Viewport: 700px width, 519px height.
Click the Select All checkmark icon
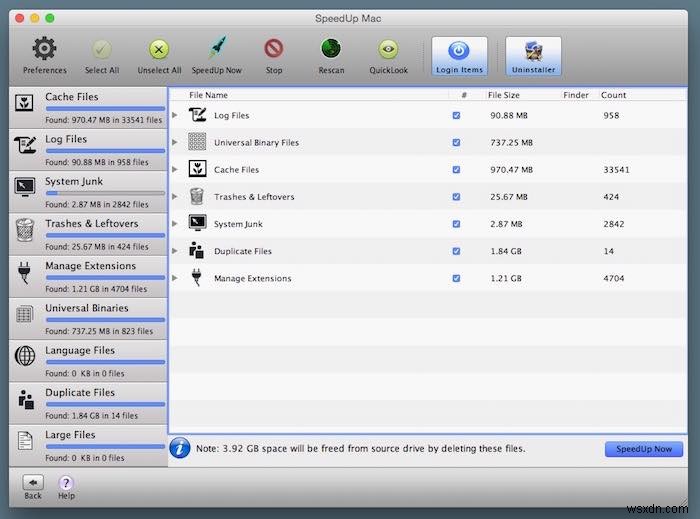pyautogui.click(x=102, y=49)
